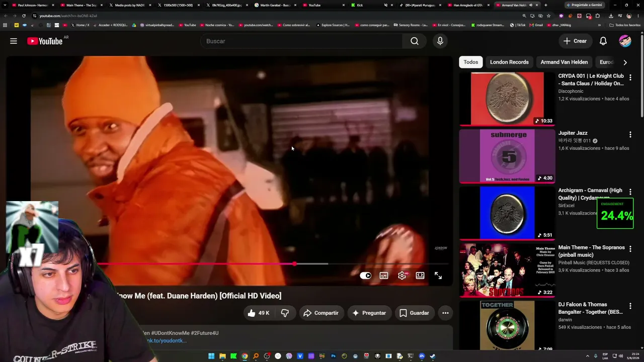
Task: Focus the Buscar search field
Action: (301, 41)
